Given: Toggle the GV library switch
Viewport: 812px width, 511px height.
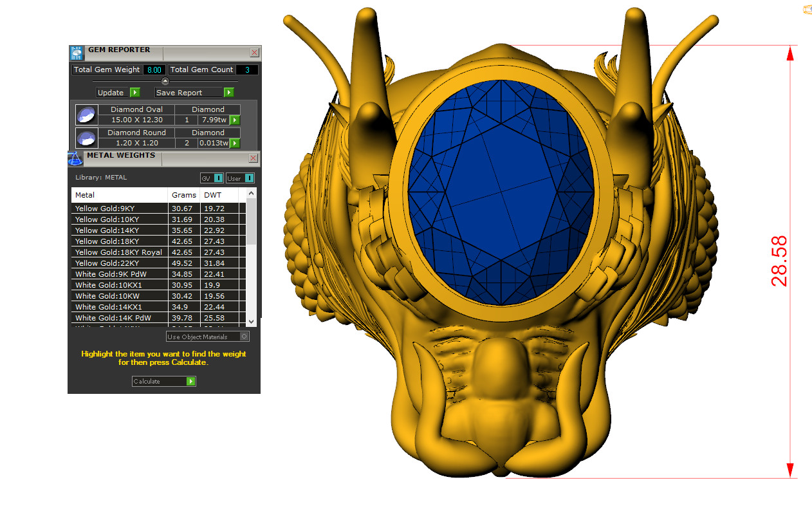Looking at the screenshot, I should 218,178.
